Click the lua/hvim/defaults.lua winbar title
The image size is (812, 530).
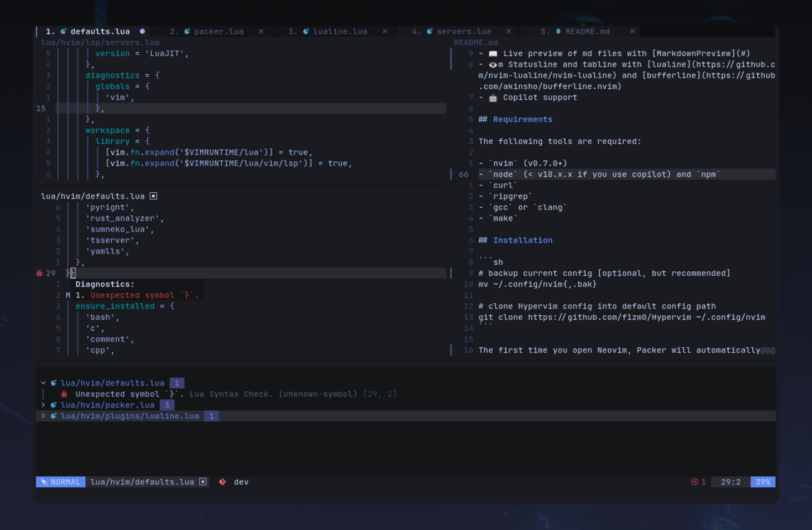(x=92, y=197)
